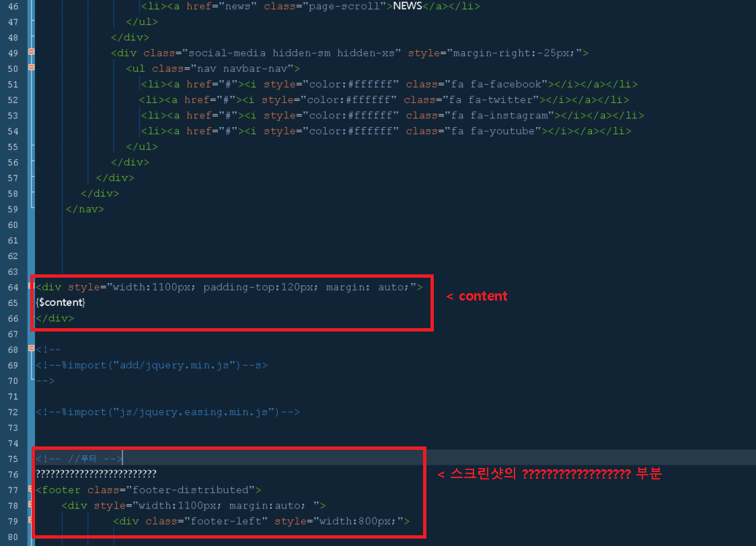756x546 pixels.
Task: Collapse the fold marker on line 49
Action: tap(31, 52)
